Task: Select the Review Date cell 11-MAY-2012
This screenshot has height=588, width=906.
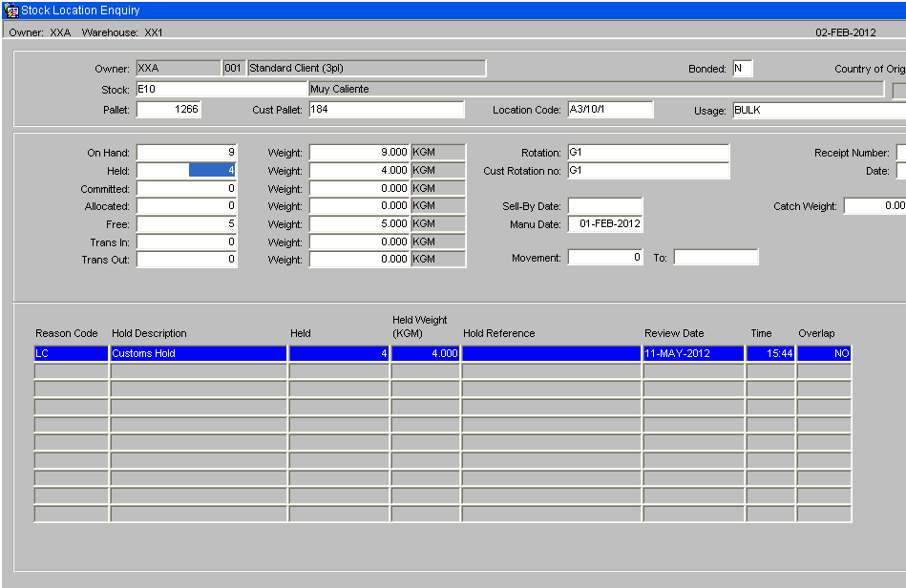Action: [x=693, y=353]
